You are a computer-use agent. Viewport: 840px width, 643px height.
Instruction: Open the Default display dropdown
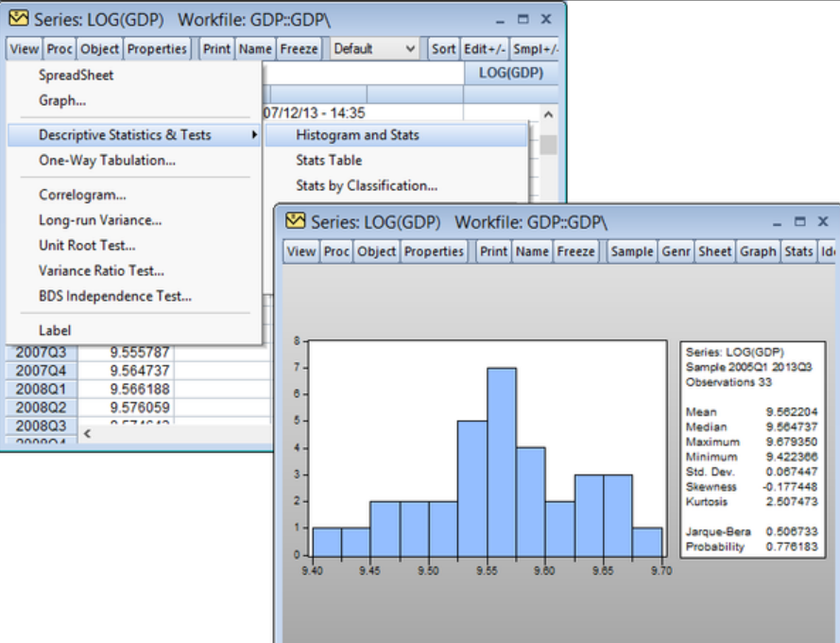[374, 49]
